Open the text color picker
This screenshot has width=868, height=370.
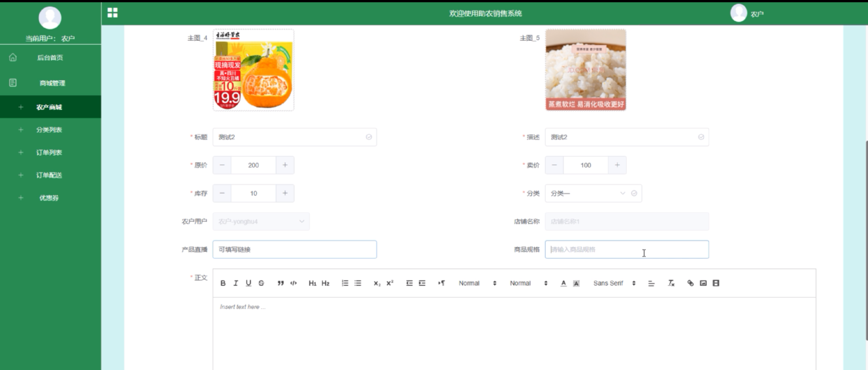pos(563,283)
